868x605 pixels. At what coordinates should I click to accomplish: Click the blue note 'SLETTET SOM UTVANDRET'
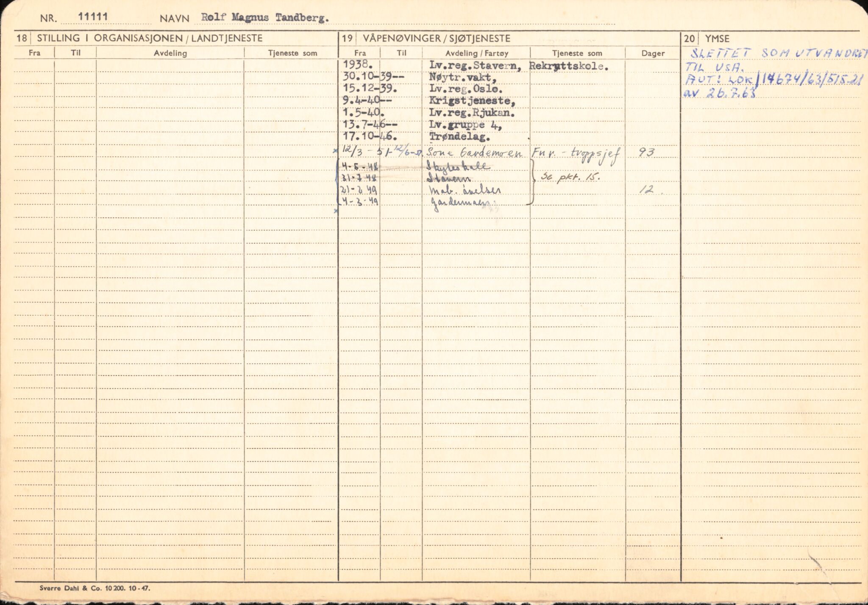(778, 54)
